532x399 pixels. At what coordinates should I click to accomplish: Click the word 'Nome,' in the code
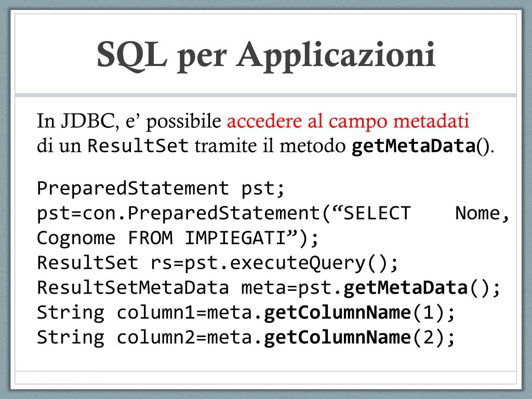coord(482,214)
